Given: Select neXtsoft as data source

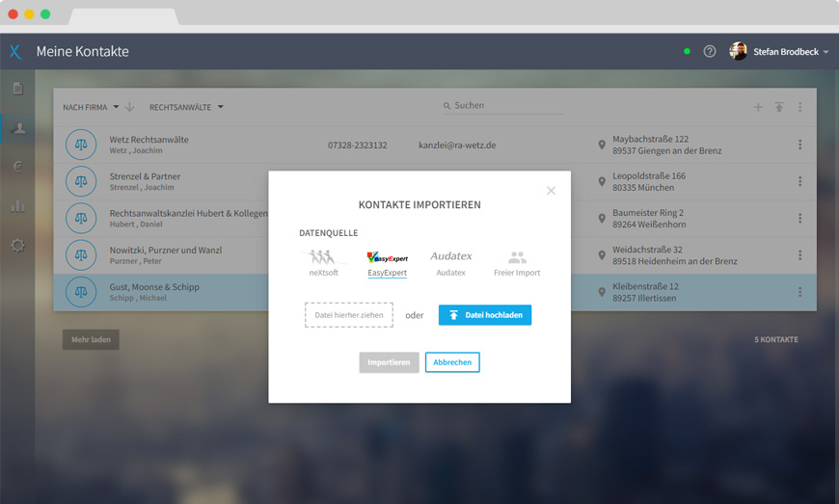Looking at the screenshot, I should coord(324,262).
